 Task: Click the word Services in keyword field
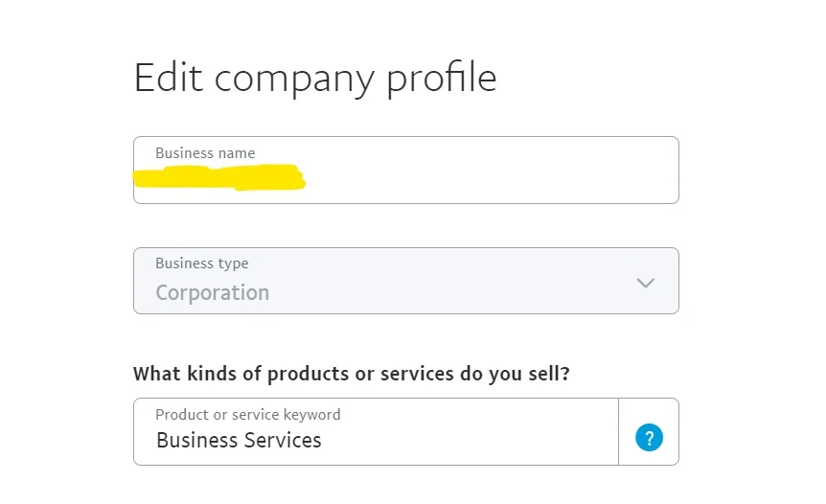[x=283, y=440]
